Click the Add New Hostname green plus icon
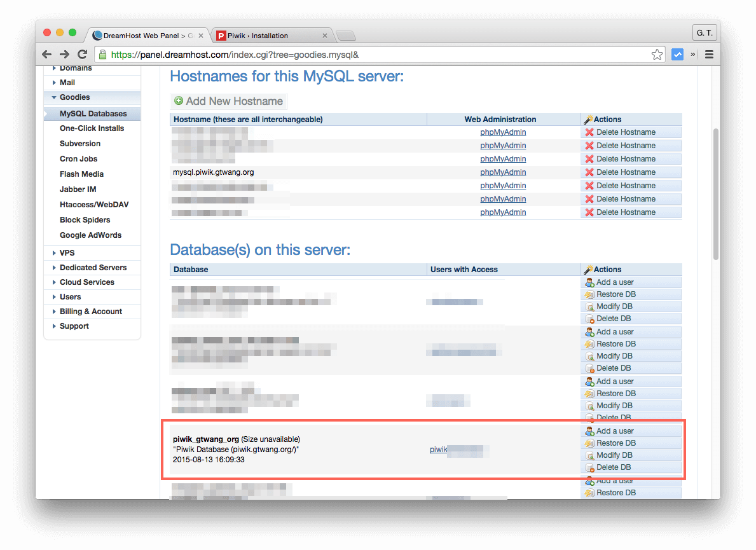Viewport: 756px width, 550px height. coord(179,100)
